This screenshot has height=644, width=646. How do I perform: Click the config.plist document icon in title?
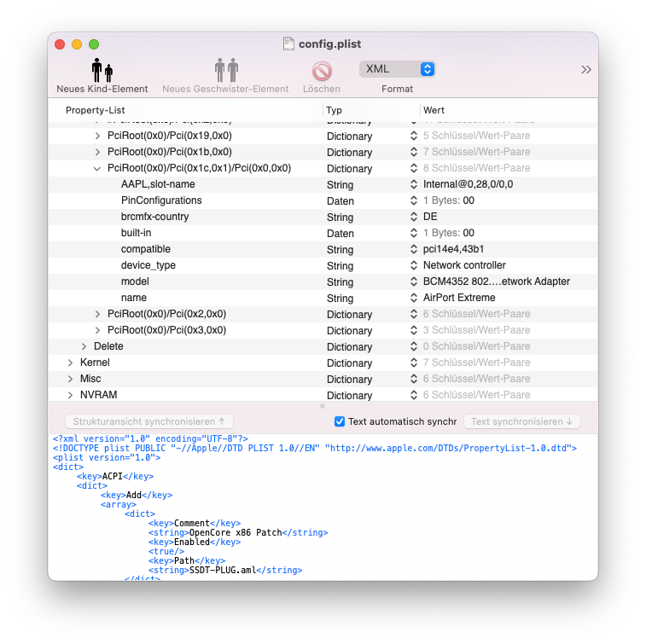288,44
